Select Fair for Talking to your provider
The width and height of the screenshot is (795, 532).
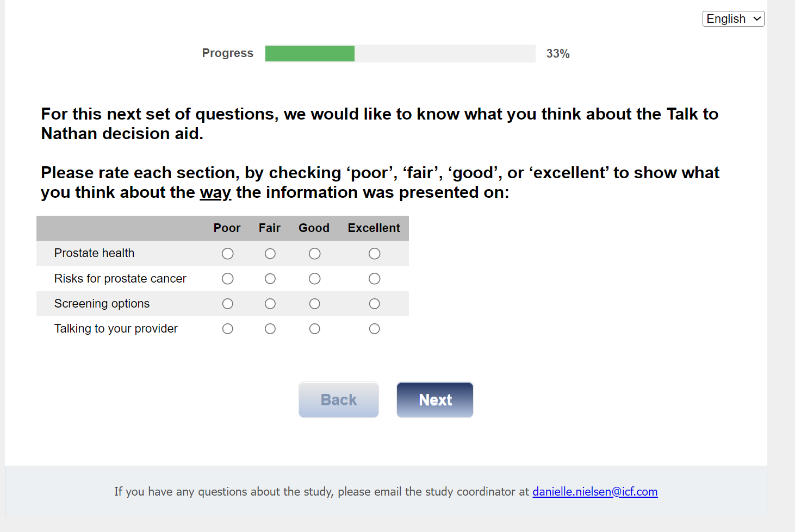click(270, 329)
